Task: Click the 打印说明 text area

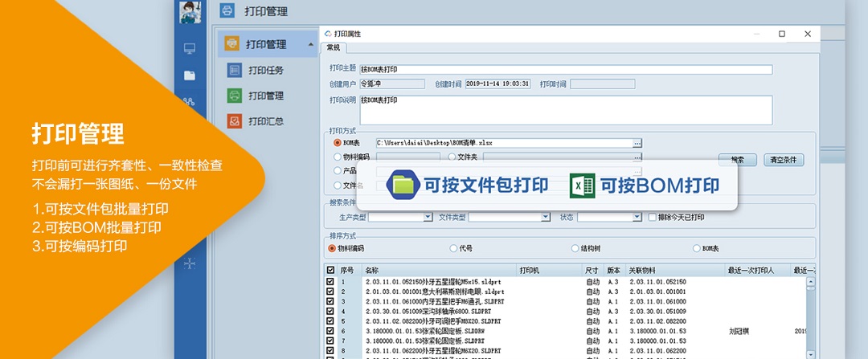Action: 566,110
